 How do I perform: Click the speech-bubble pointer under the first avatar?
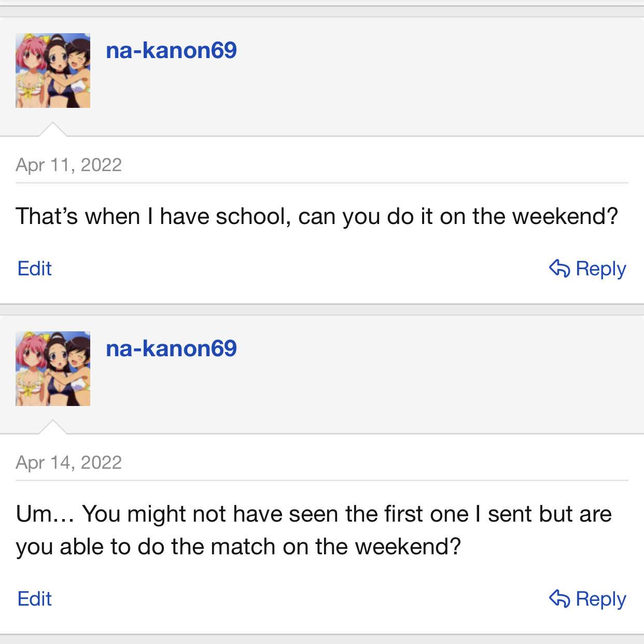tap(53, 130)
